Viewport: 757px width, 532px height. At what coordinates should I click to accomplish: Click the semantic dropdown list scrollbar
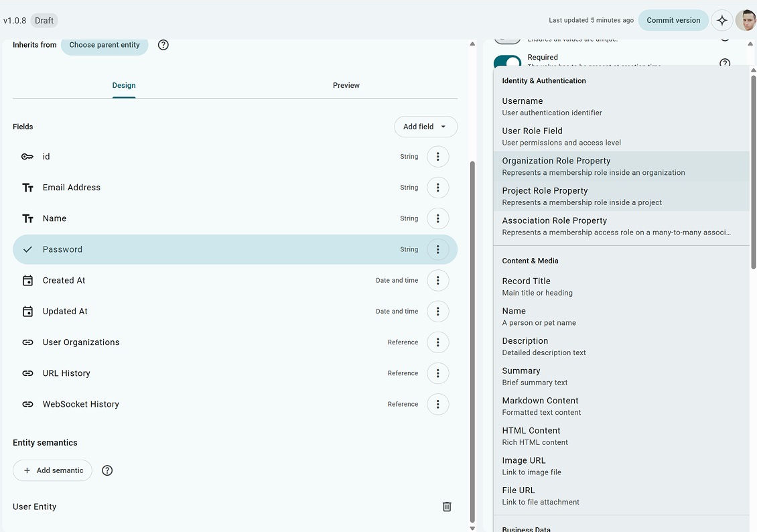[753, 172]
